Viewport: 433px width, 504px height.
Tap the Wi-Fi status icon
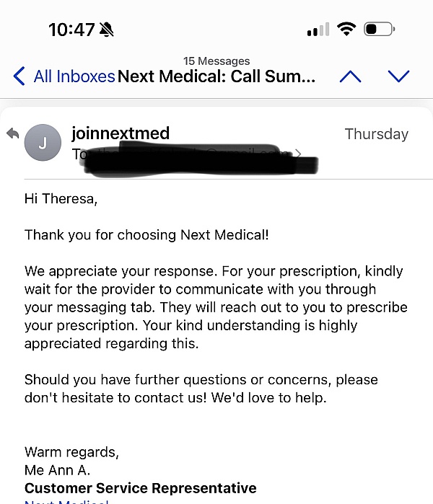[346, 30]
